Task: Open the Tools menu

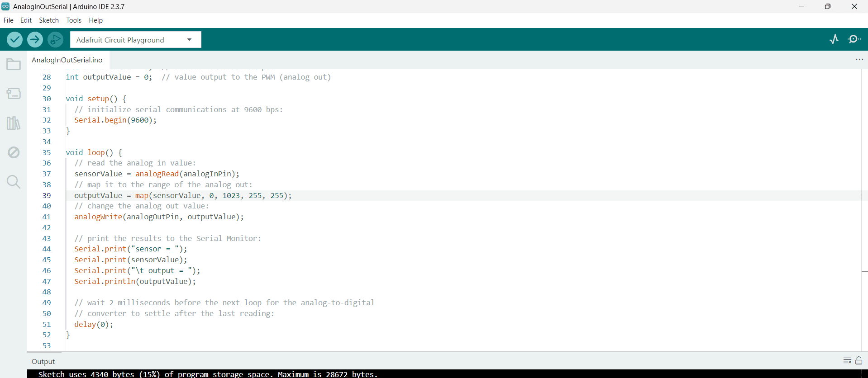Action: click(x=74, y=20)
